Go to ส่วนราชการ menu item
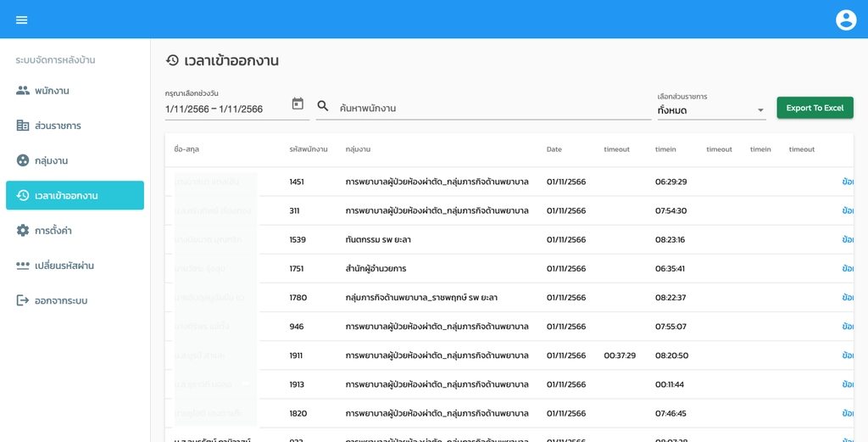Viewport: 868px width, 442px height. [x=58, y=126]
